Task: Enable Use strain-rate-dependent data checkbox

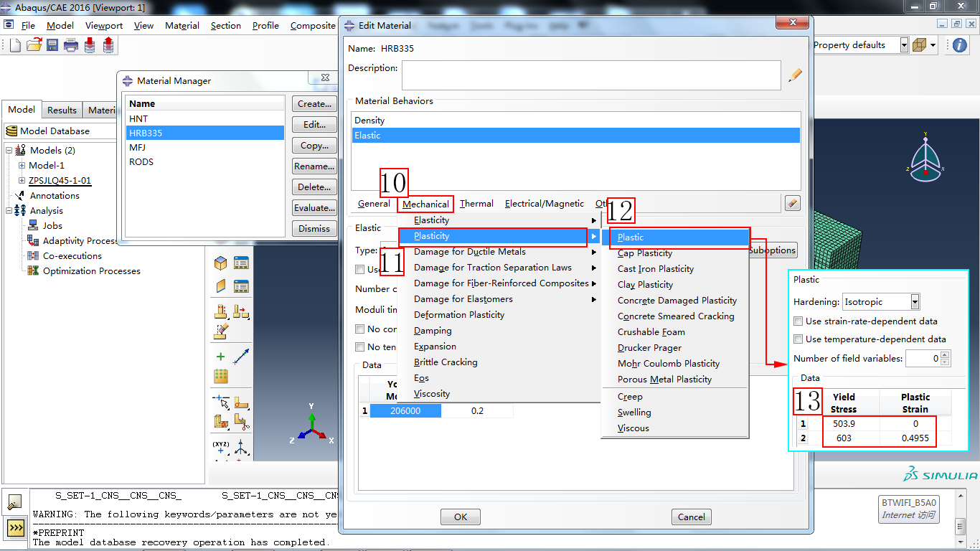Action: point(798,321)
